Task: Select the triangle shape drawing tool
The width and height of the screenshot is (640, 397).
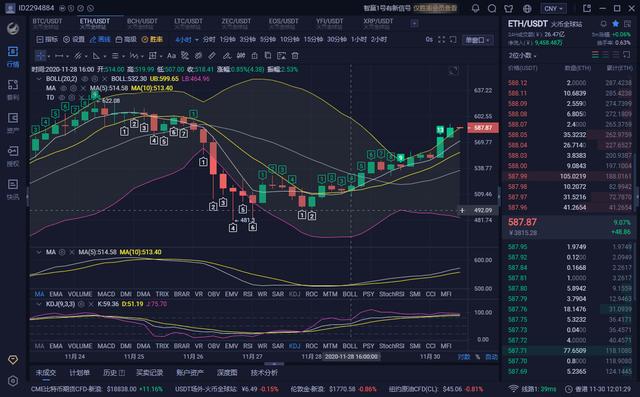Action: pos(96,55)
